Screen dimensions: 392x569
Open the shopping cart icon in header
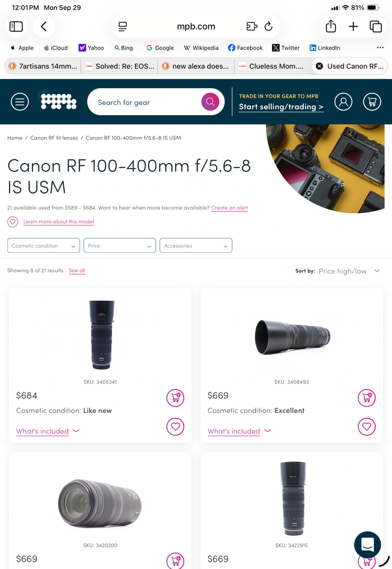tap(372, 101)
